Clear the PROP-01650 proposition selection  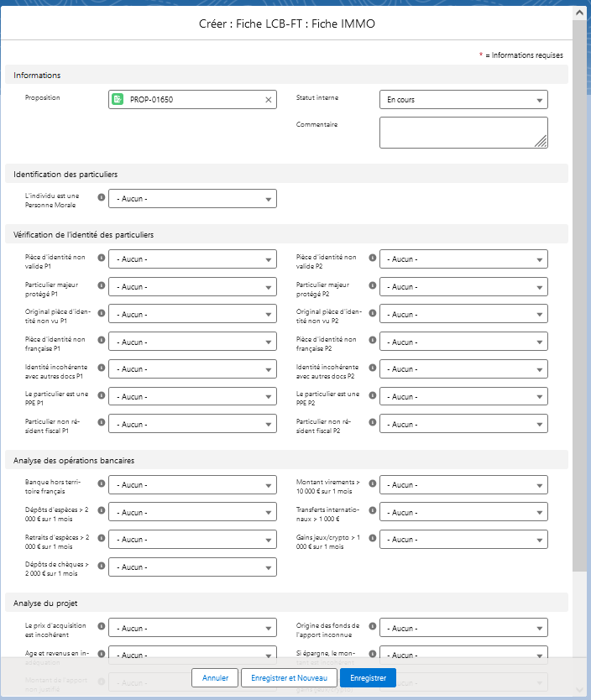269,100
